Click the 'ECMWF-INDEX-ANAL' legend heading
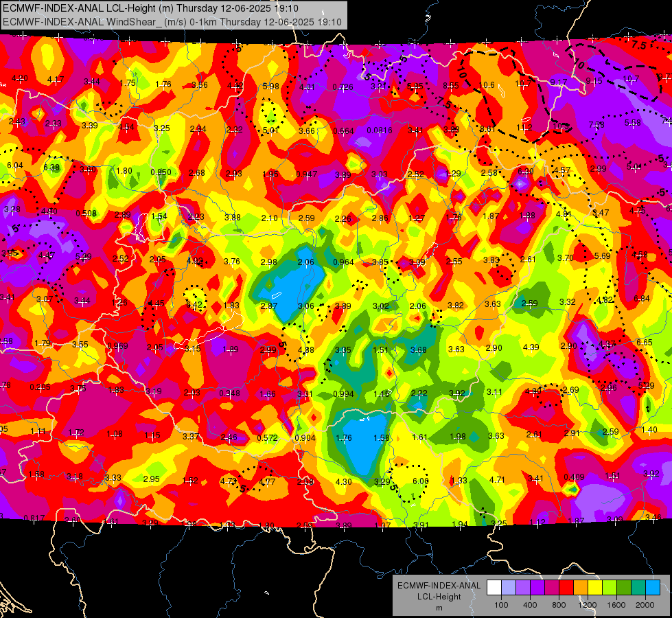Image resolution: width=672 pixels, height=618 pixels. (x=439, y=586)
